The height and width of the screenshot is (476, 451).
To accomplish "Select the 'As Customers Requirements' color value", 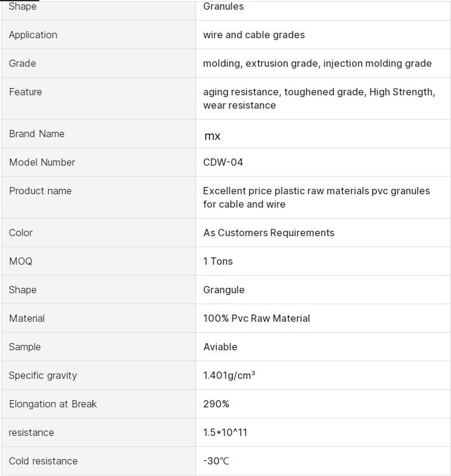I will pos(268,233).
